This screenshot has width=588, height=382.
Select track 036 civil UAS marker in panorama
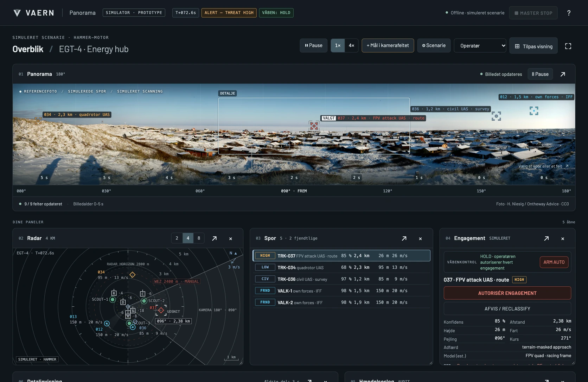(x=496, y=116)
